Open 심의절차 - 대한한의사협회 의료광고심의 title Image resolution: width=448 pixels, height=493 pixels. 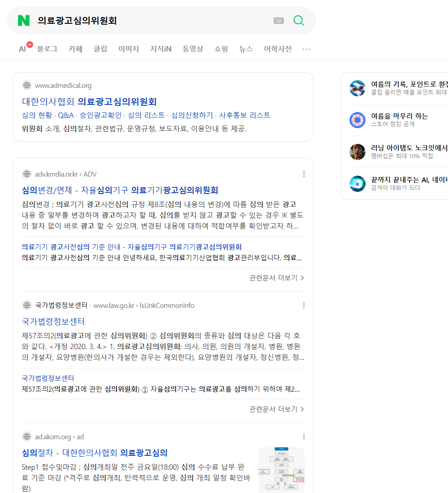coord(95,453)
